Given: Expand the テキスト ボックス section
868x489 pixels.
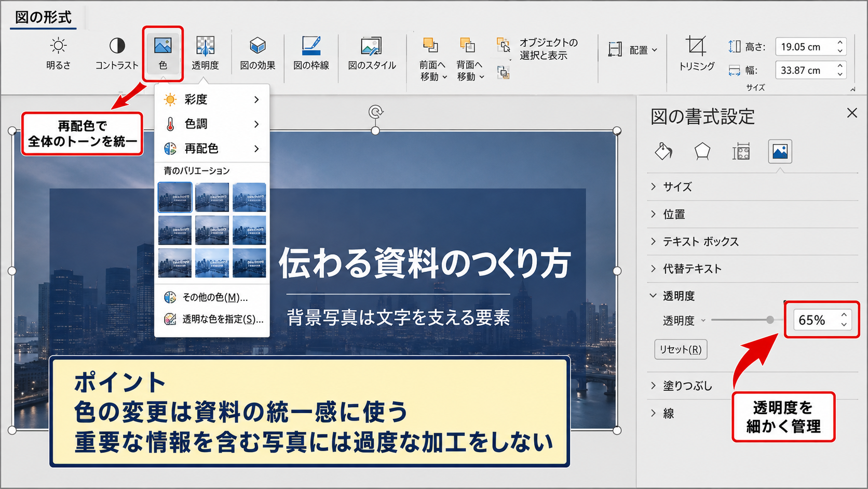Looking at the screenshot, I should pos(752,242).
